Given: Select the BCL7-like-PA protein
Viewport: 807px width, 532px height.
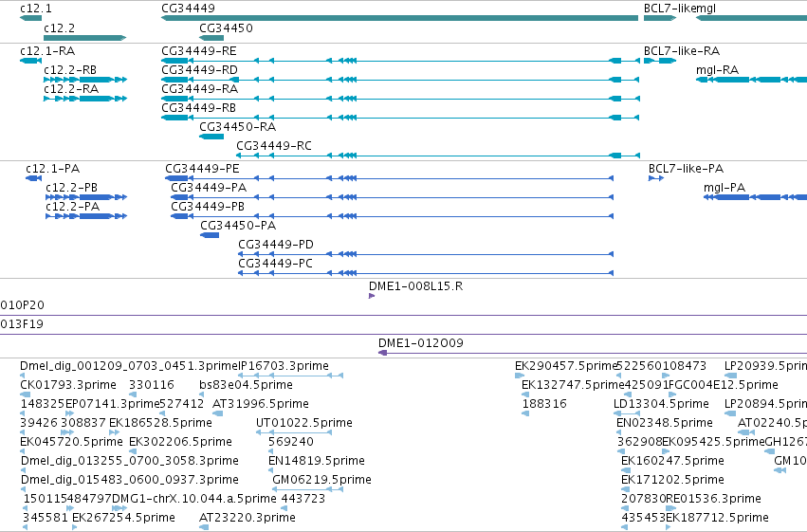Looking at the screenshot, I should click(x=656, y=178).
